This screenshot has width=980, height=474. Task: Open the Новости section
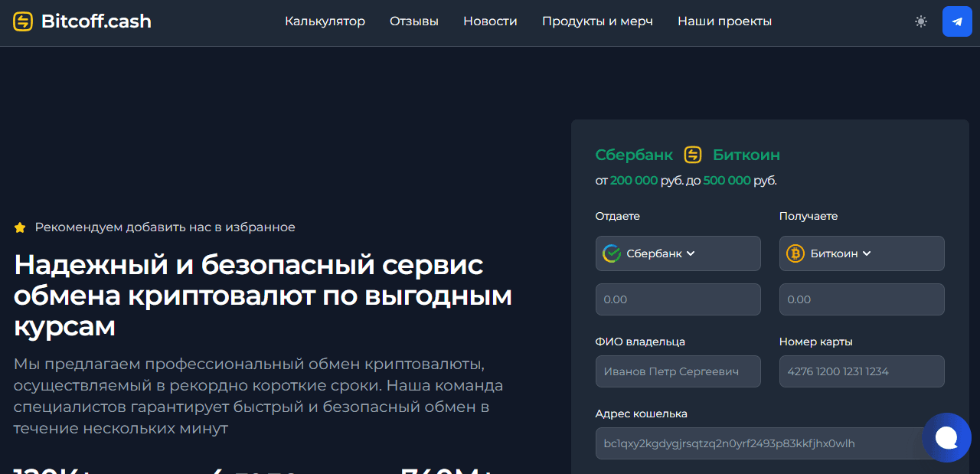(490, 21)
